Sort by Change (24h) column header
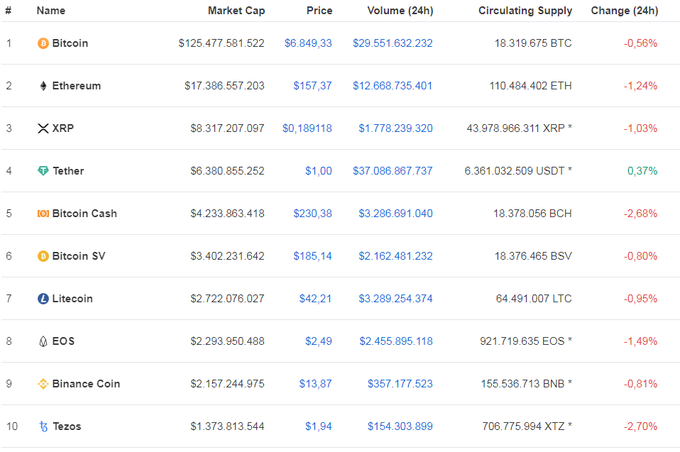Image resolution: width=680 pixels, height=452 pixels. click(624, 10)
